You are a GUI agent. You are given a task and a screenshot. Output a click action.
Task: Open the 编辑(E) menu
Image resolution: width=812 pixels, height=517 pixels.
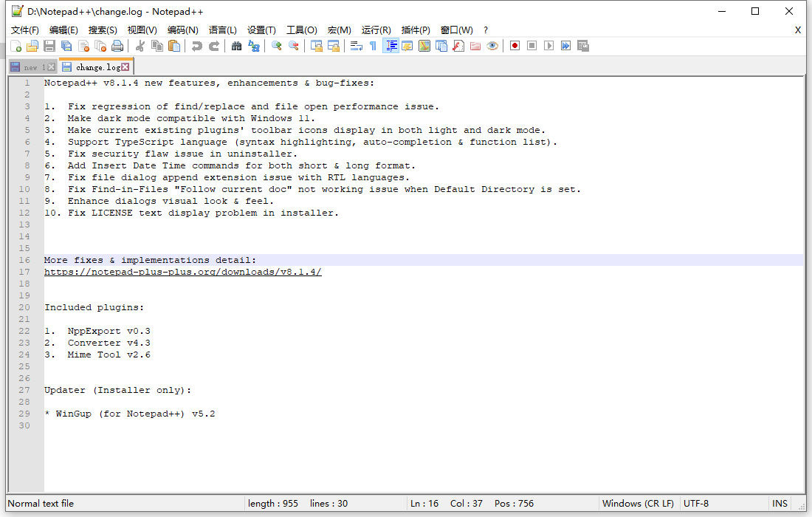coord(63,30)
